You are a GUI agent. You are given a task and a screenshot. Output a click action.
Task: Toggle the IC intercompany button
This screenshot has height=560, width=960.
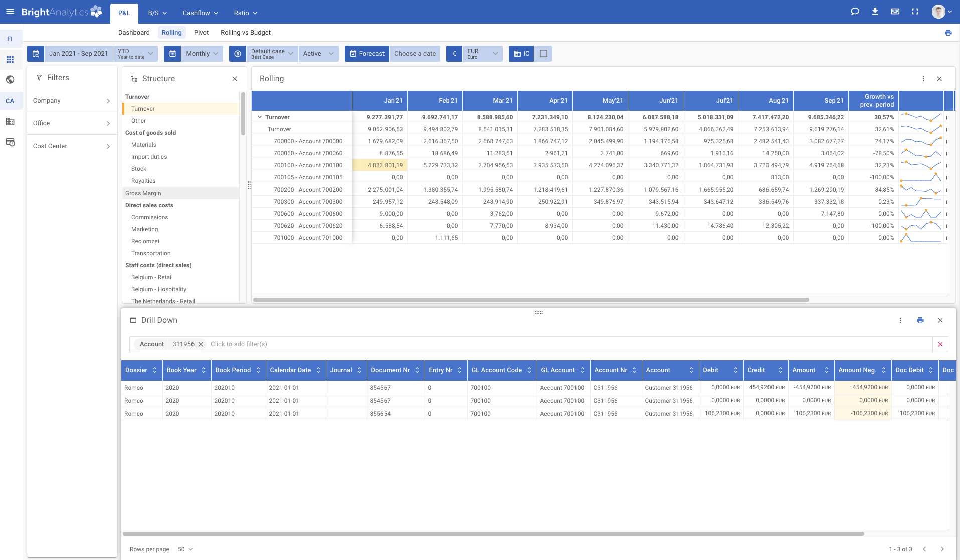point(521,53)
